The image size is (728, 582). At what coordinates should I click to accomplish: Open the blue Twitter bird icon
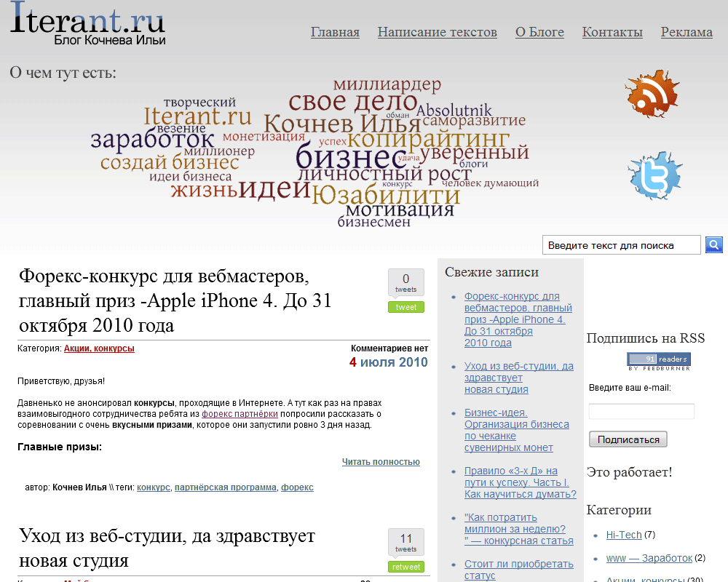(655, 175)
